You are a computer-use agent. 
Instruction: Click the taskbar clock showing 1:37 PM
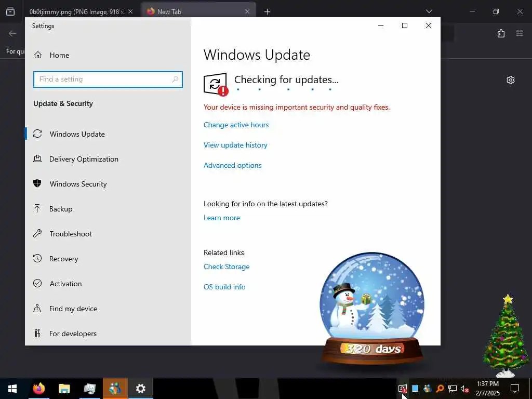tap(487, 389)
